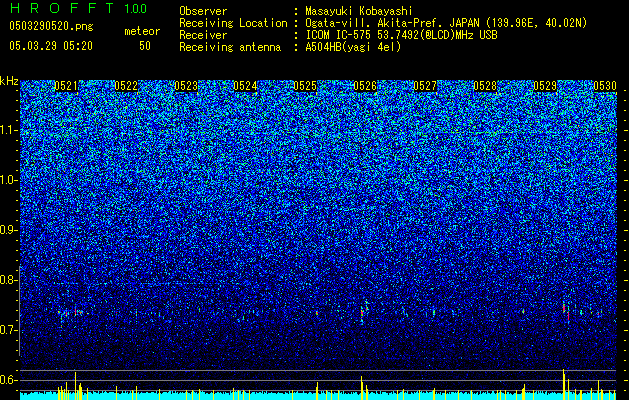Click the 0523 time marker
The image size is (629, 400).
click(186, 86)
